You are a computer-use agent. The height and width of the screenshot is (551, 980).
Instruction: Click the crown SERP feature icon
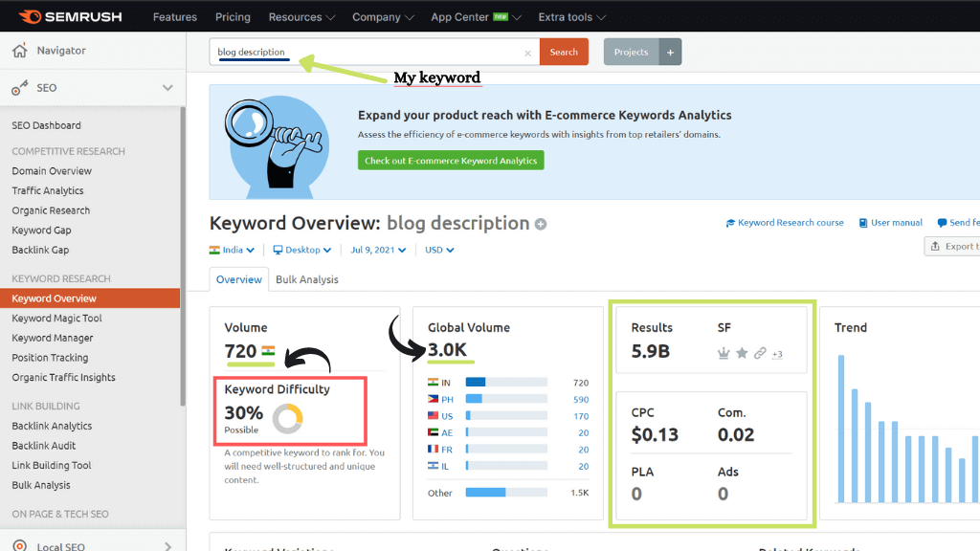724,354
